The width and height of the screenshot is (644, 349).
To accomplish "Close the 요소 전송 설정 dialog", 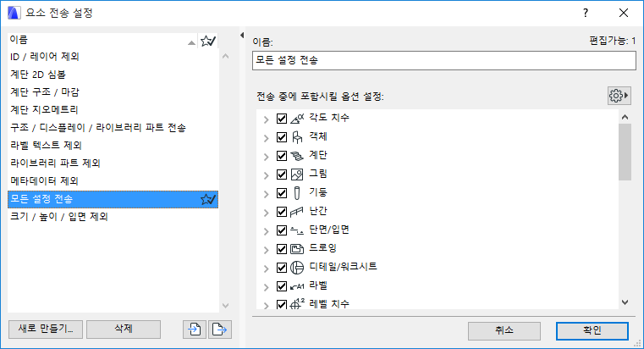I will (x=624, y=13).
